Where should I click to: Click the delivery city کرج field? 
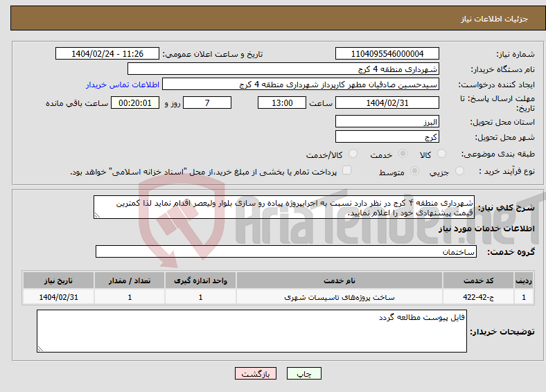tap(387, 136)
